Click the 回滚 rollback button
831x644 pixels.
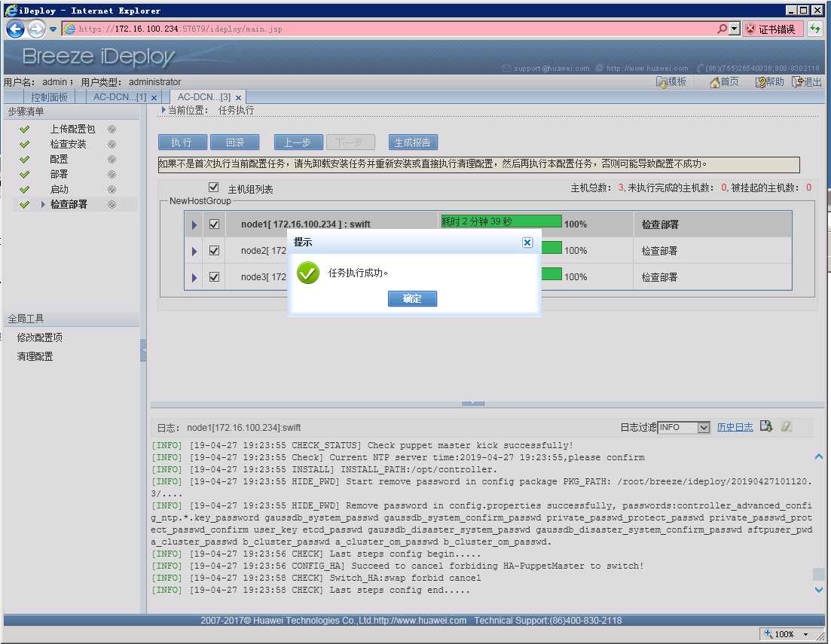point(235,142)
